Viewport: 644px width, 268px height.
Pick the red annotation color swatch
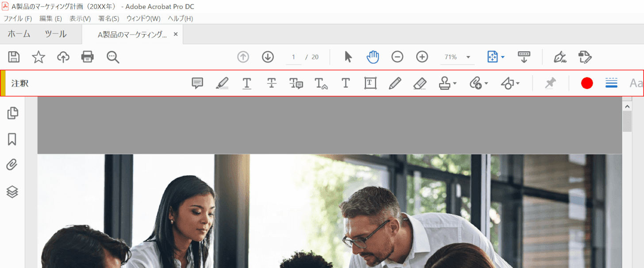(x=587, y=83)
